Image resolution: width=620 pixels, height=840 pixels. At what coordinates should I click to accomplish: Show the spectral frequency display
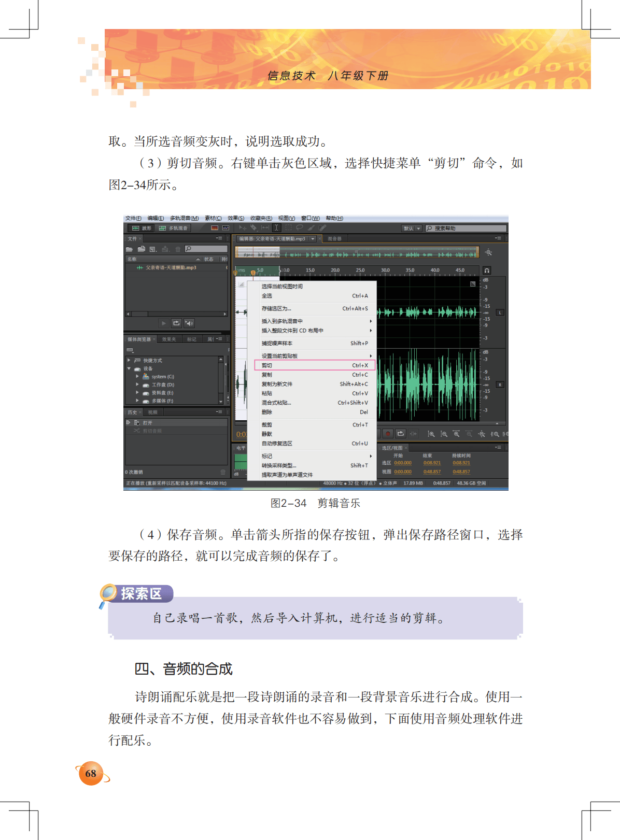click(215, 227)
